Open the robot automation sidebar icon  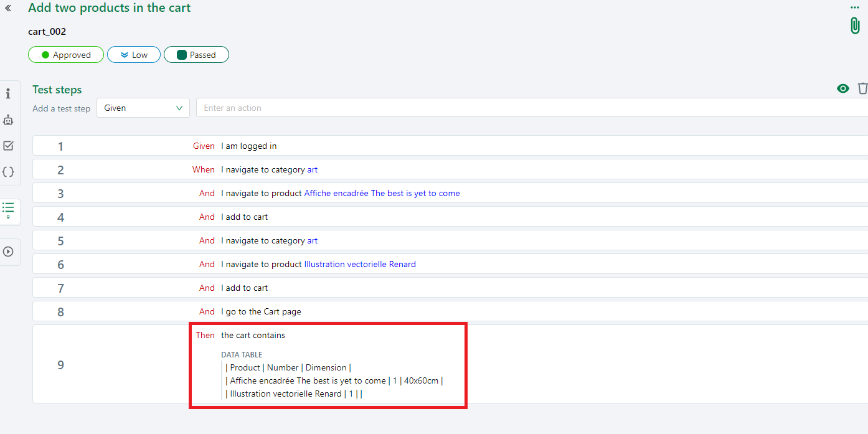pos(8,120)
